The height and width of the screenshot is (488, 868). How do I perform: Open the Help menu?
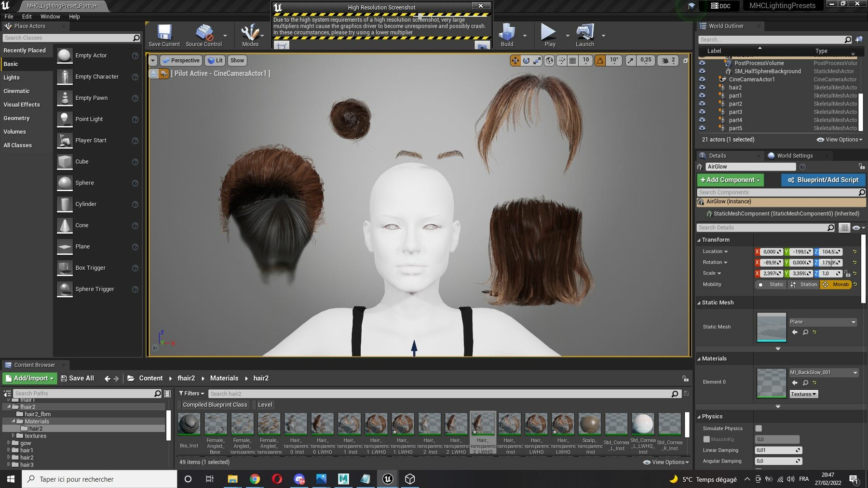74,16
